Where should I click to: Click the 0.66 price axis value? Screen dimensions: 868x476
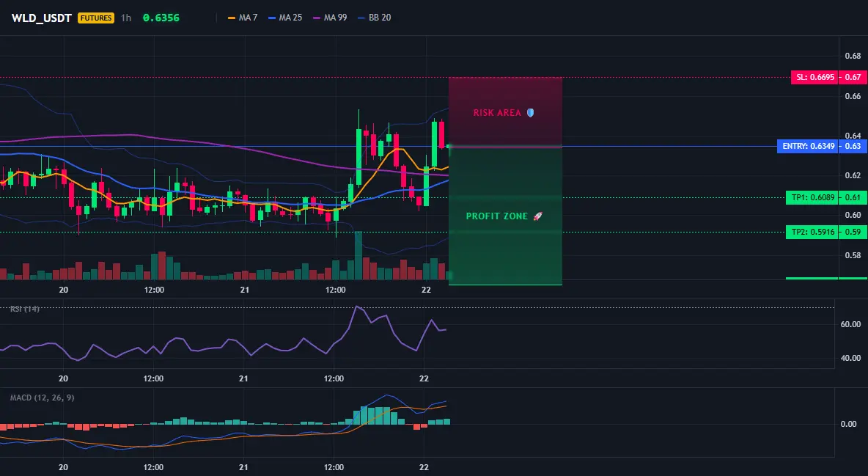(x=853, y=96)
